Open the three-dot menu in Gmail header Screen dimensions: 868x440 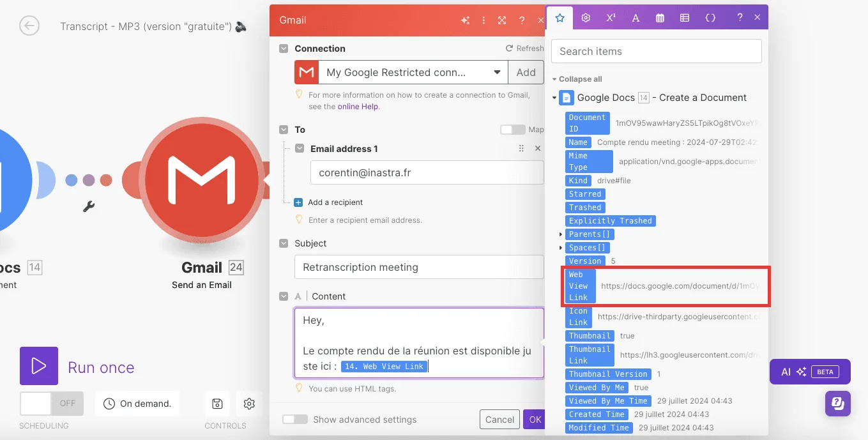point(483,20)
